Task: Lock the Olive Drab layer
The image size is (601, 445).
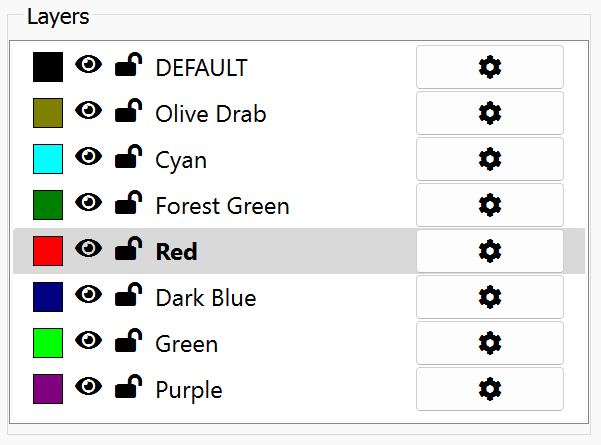Action: [128, 110]
